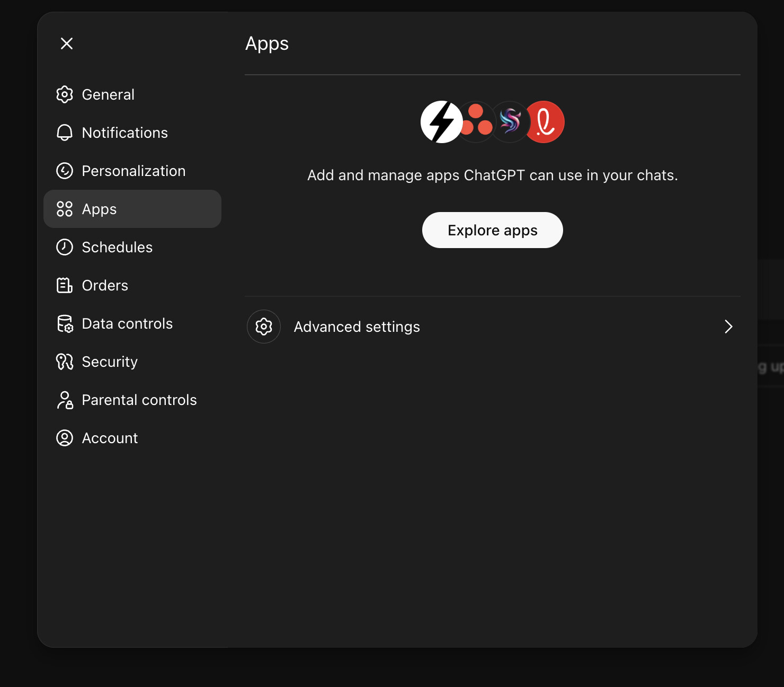Close the settings dialog with the X icon

tap(67, 43)
